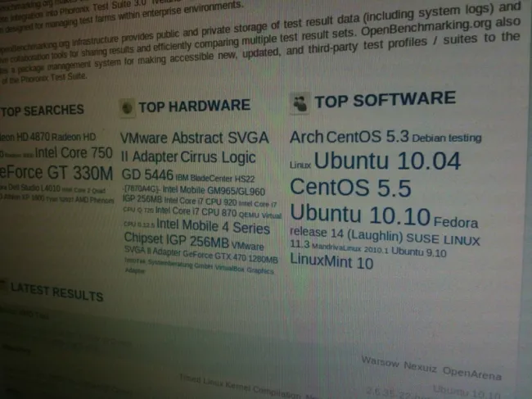Open the Ubuntu 10.04 software tag
Viewport: 532px width, 399px height.
point(387,161)
